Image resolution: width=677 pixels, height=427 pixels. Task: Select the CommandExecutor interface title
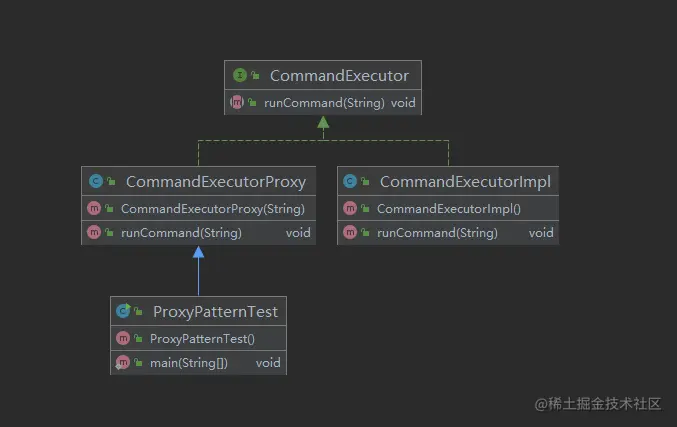pyautogui.click(x=339, y=76)
